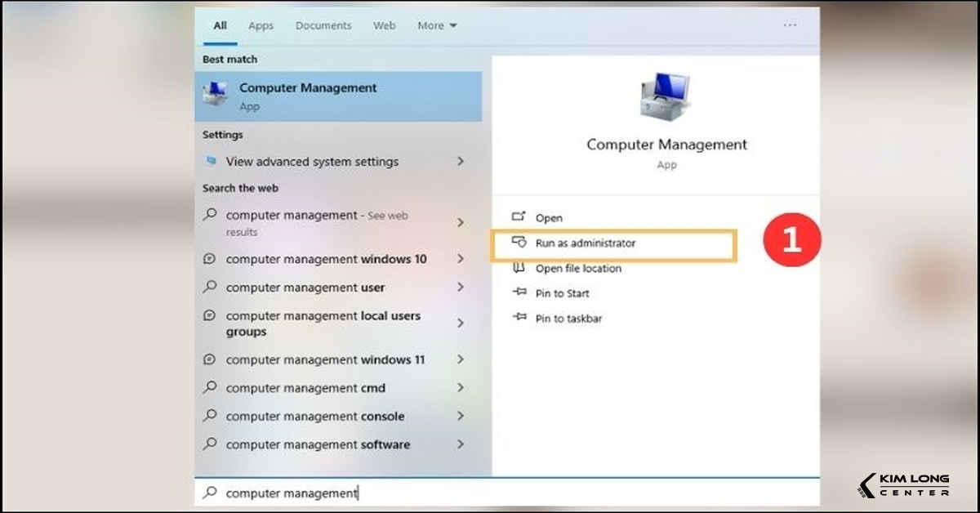Expand arrow for View advanced system settings
Screen dimensions: 980x513
pos(461,162)
